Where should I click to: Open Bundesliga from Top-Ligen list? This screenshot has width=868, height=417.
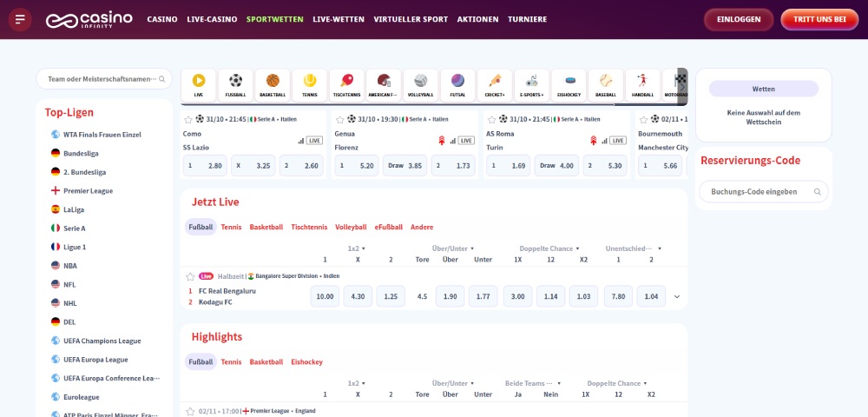click(x=82, y=153)
